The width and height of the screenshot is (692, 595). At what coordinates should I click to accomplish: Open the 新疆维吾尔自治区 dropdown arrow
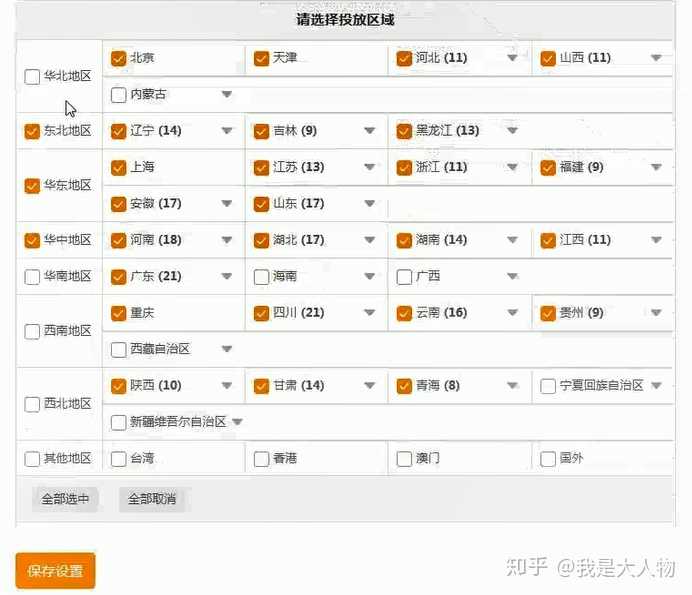[x=237, y=422]
